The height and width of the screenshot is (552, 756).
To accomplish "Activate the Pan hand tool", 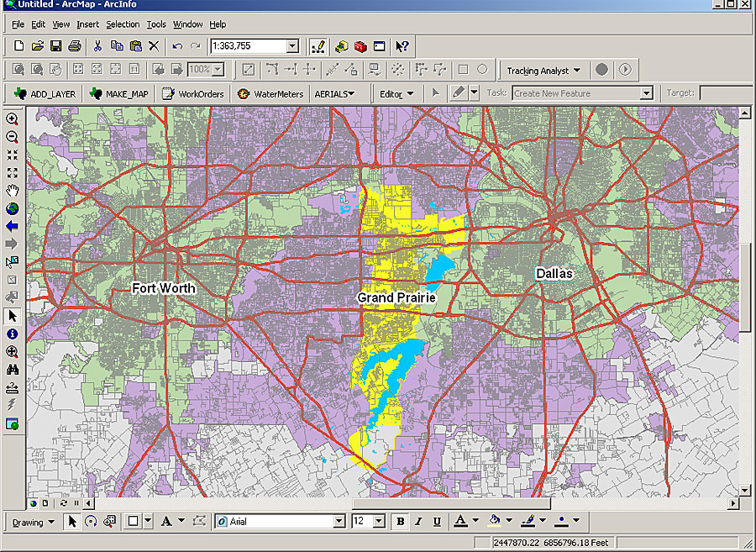I will click(13, 191).
